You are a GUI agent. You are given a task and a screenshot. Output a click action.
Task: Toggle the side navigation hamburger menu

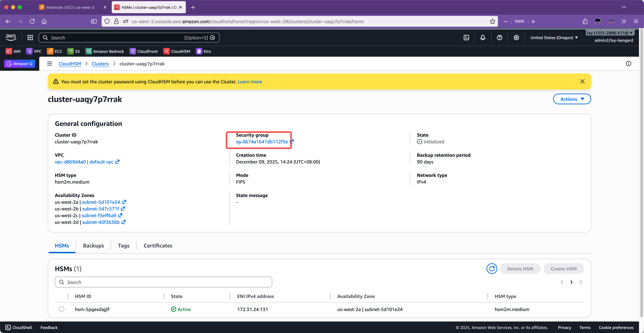[49, 64]
